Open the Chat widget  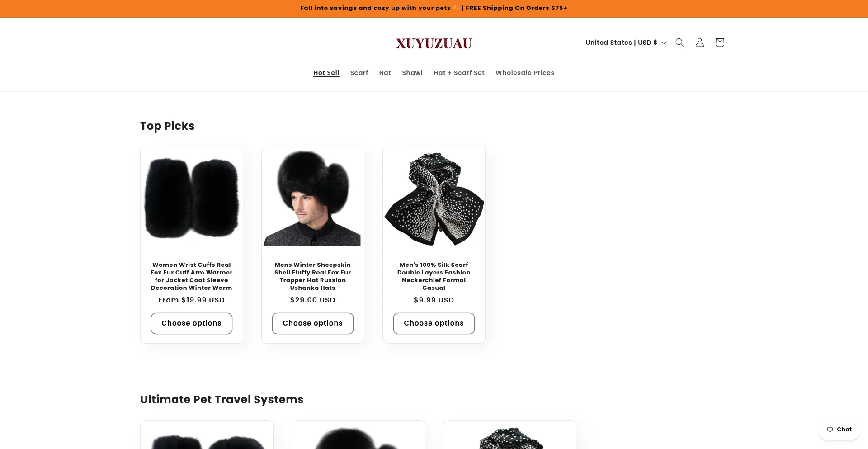pos(839,430)
